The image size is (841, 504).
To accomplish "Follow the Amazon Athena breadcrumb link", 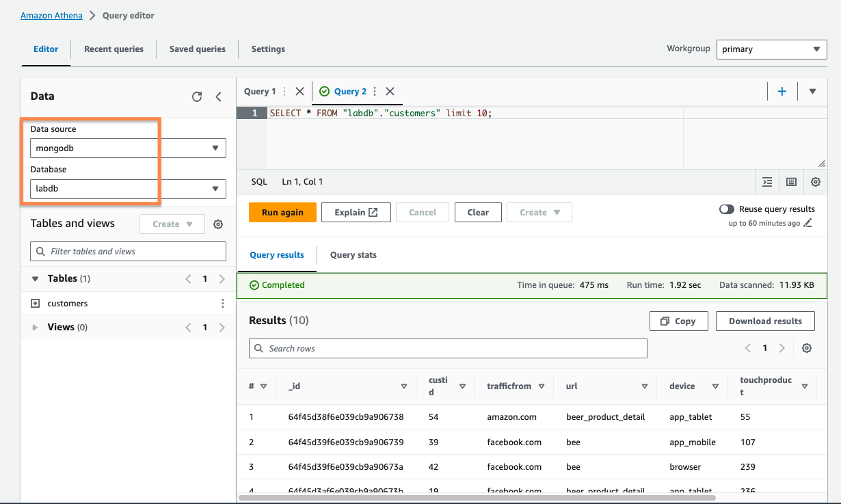I will tap(51, 15).
